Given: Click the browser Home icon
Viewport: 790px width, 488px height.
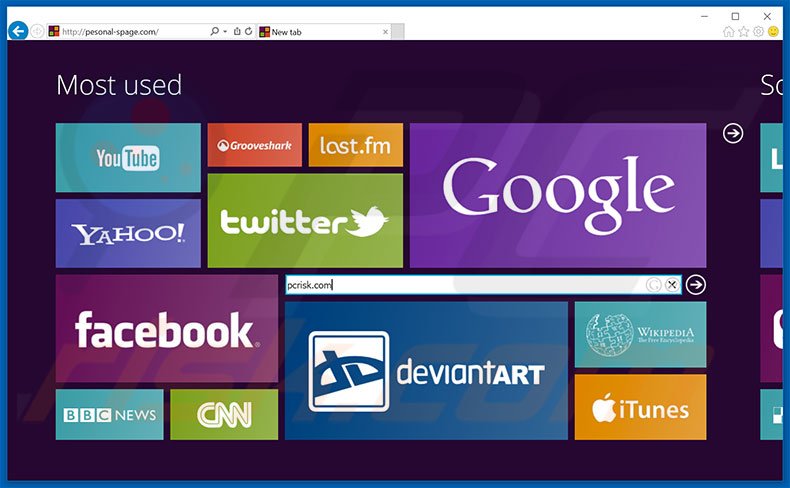Looking at the screenshot, I should click(x=729, y=32).
